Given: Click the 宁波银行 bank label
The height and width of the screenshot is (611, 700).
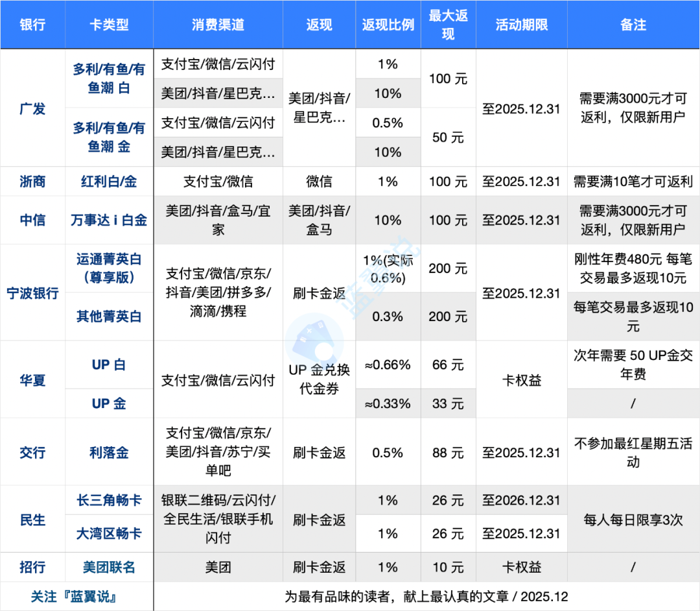Looking at the screenshot, I should pyautogui.click(x=32, y=293).
